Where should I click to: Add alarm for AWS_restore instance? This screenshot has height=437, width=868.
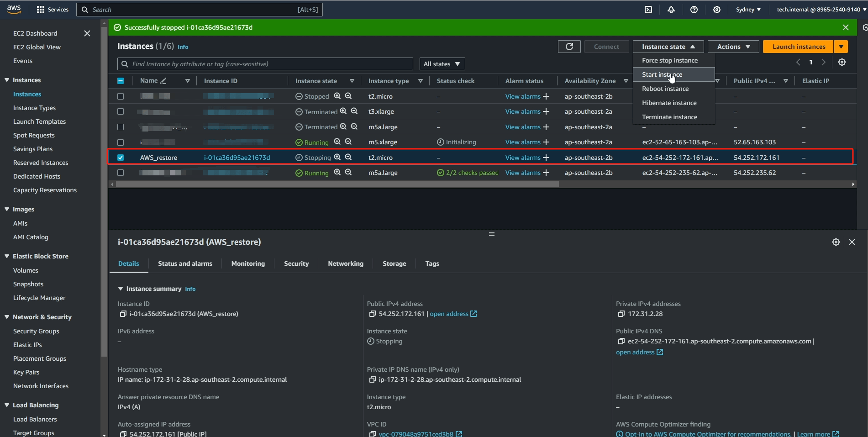[x=546, y=158]
